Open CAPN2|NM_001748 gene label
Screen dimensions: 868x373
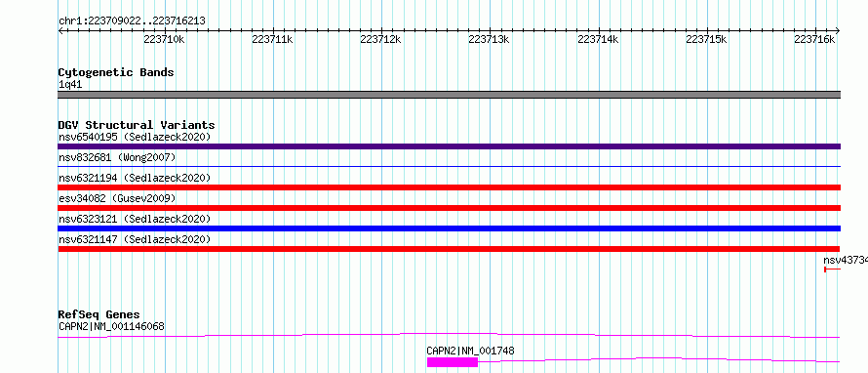click(x=470, y=351)
